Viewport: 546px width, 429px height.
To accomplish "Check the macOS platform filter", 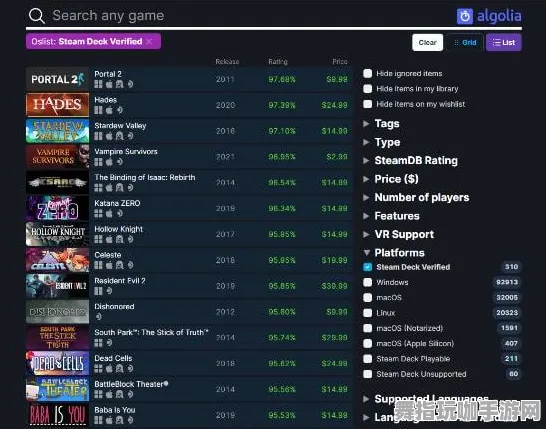I will [x=368, y=298].
